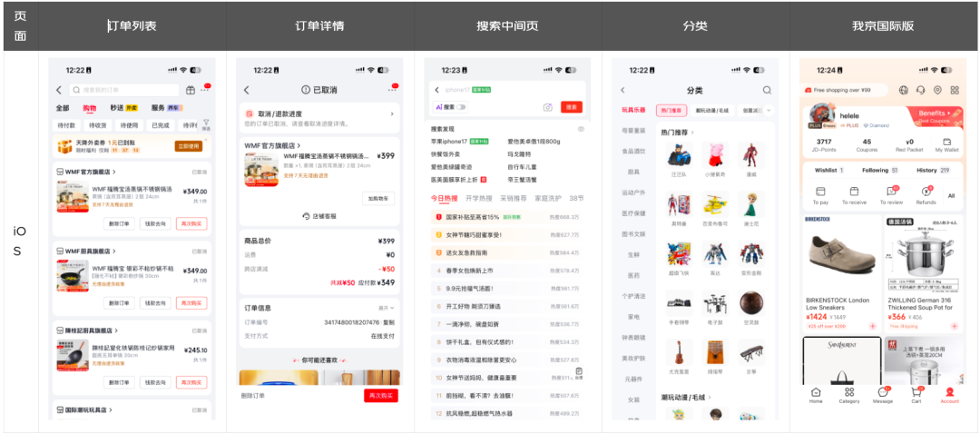Select 母婴童装 in category sidebar

point(633,131)
